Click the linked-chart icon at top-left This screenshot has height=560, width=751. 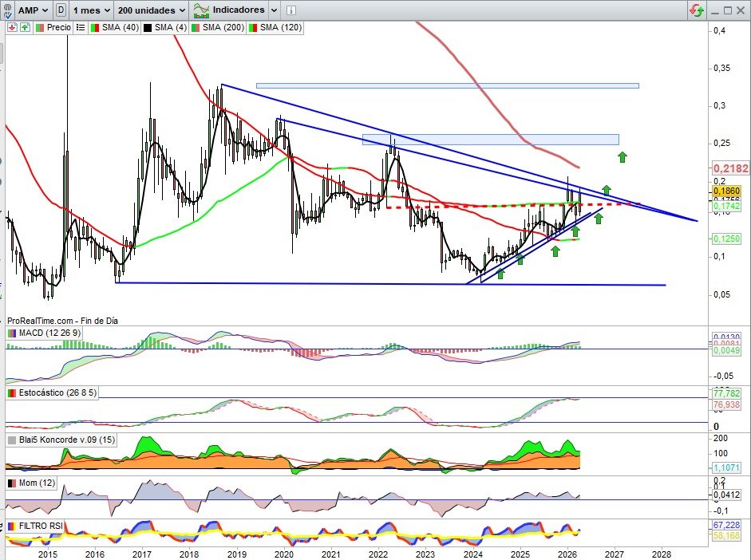(x=7, y=10)
